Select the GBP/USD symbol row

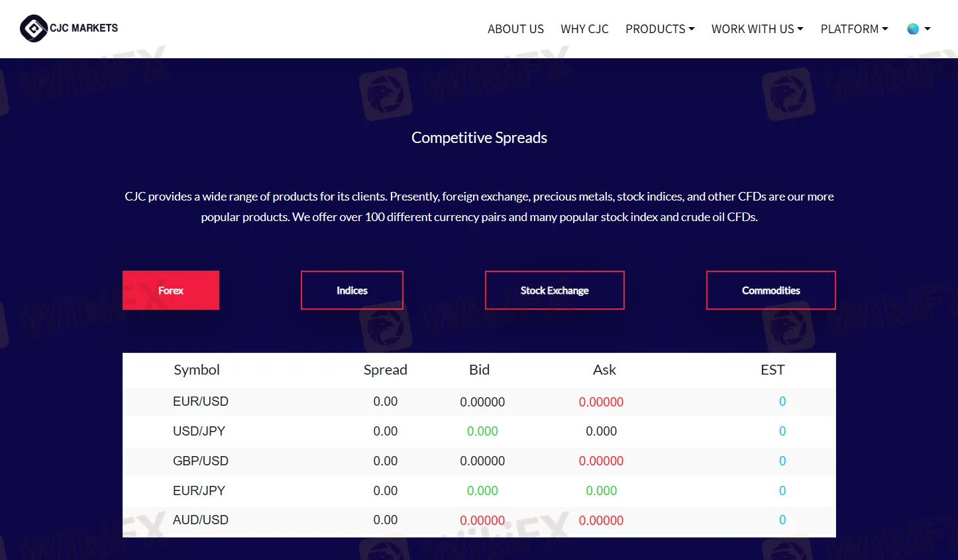click(479, 461)
